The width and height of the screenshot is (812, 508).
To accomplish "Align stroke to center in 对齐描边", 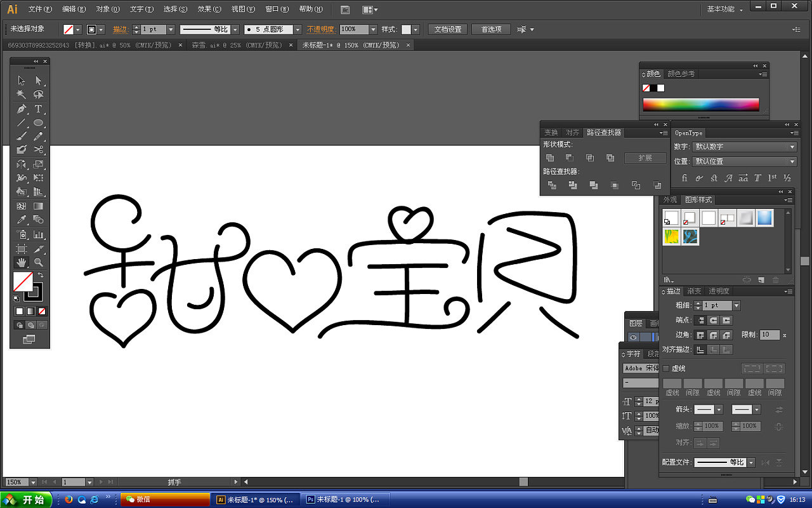I will pos(700,349).
